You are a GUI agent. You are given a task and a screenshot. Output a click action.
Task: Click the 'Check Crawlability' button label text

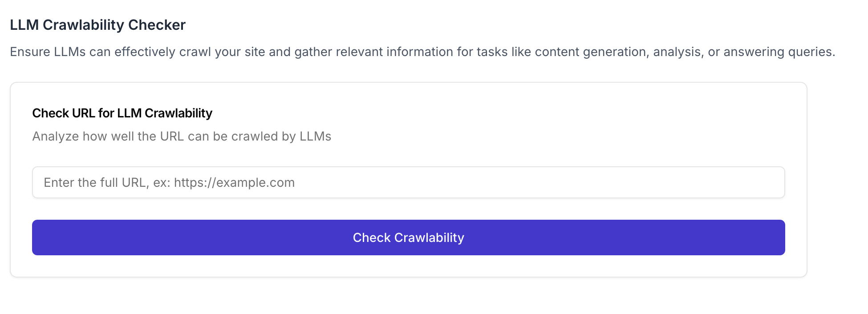pos(408,238)
